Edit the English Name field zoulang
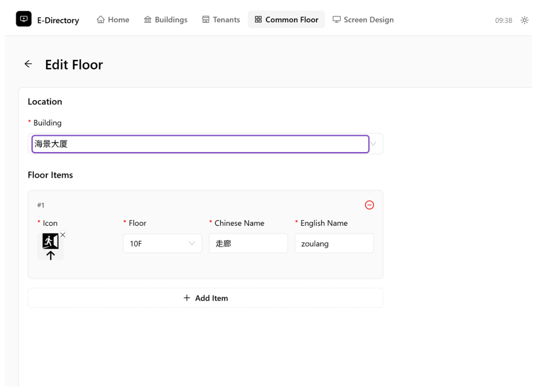Screen dimensions: 537x392 pos(334,243)
